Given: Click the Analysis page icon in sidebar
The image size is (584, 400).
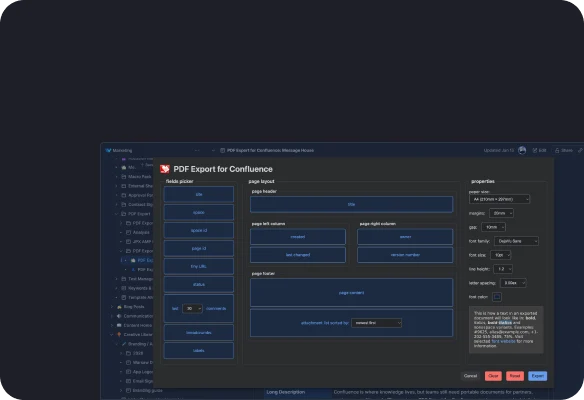Looking at the screenshot, I should click(128, 232).
